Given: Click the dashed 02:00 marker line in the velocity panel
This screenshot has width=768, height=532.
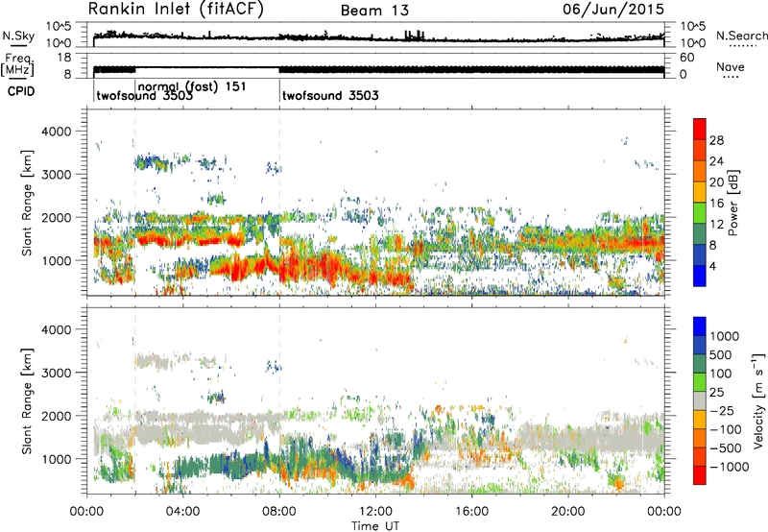Looking at the screenshot, I should pyautogui.click(x=135, y=400).
